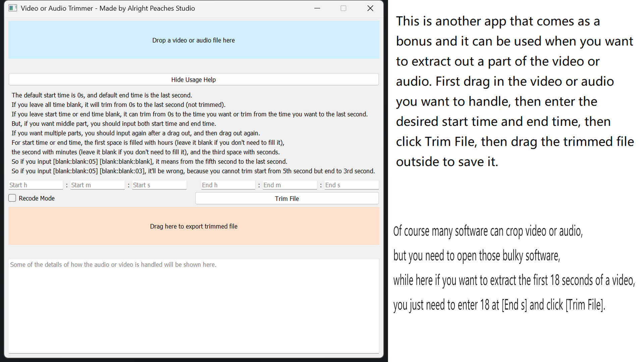Click the End h input field
The height and width of the screenshot is (362, 644).
228,185
